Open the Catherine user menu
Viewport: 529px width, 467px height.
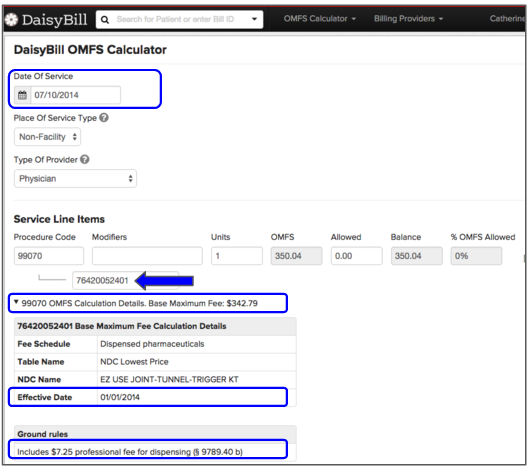[508, 19]
